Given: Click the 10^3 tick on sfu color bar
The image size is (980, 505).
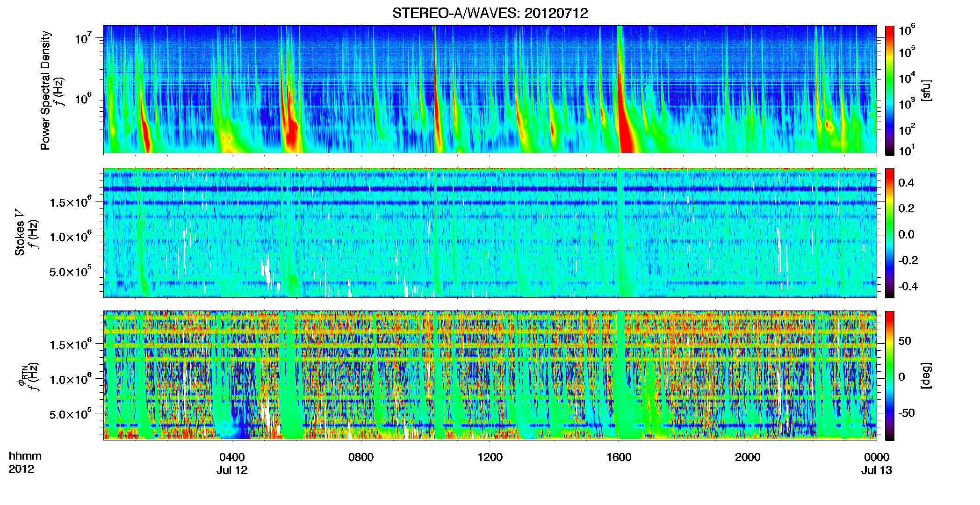Looking at the screenshot, I should 907,103.
